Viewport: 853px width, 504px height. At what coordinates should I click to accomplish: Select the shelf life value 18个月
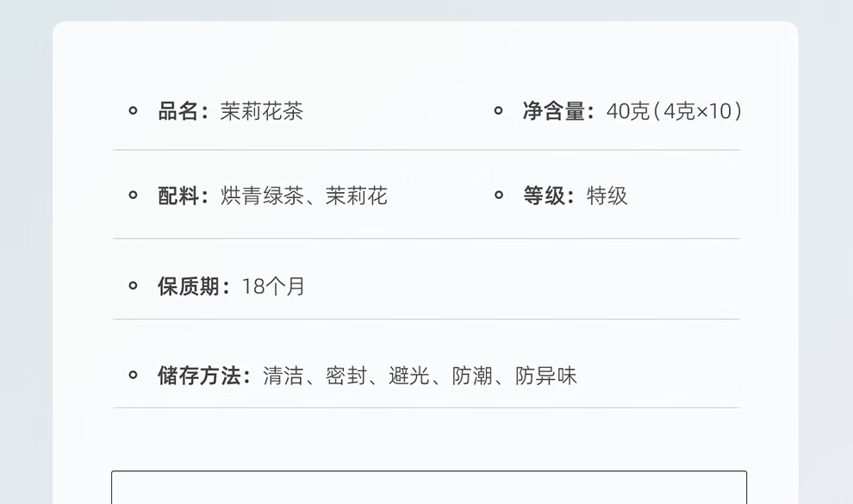click(x=273, y=286)
